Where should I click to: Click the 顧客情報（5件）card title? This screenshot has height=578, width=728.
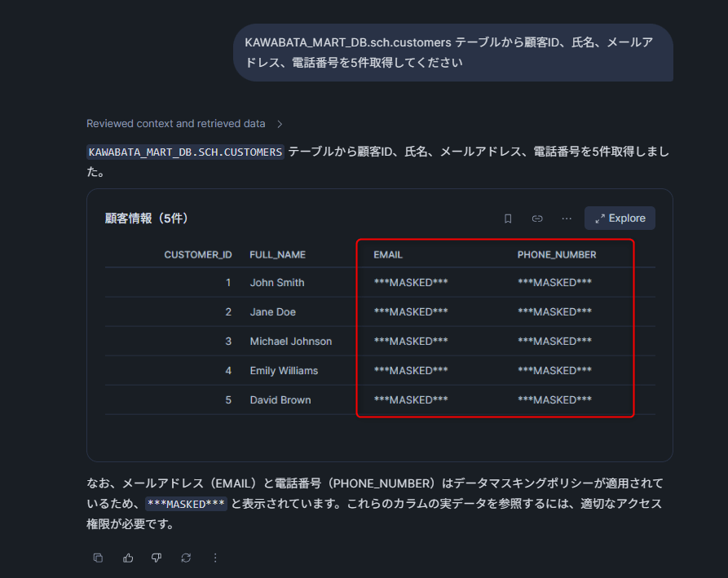pyautogui.click(x=146, y=218)
